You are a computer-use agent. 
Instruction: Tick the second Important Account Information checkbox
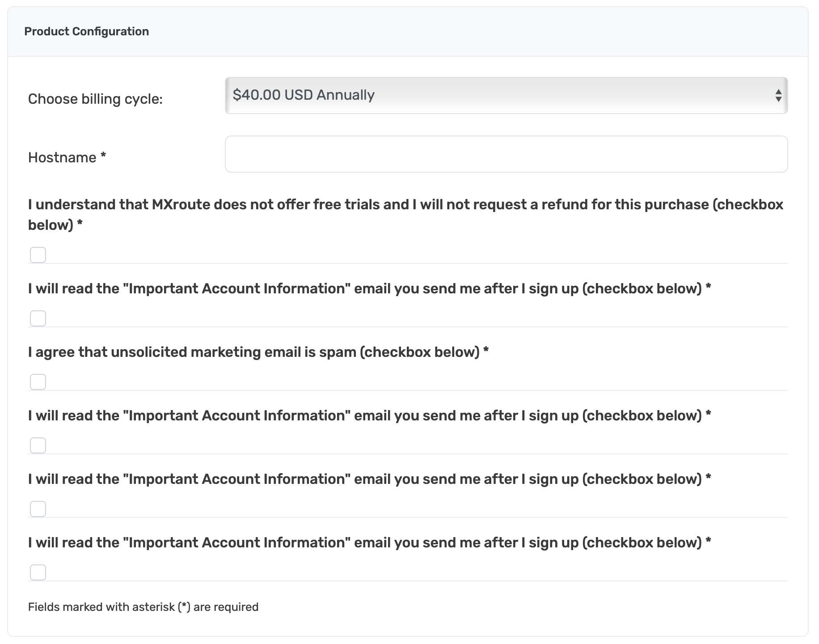click(38, 445)
